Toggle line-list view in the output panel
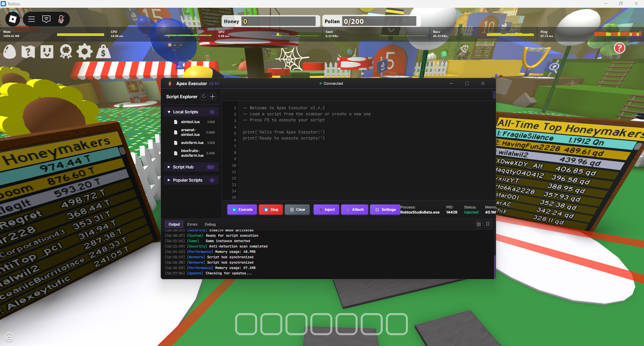 point(478,224)
